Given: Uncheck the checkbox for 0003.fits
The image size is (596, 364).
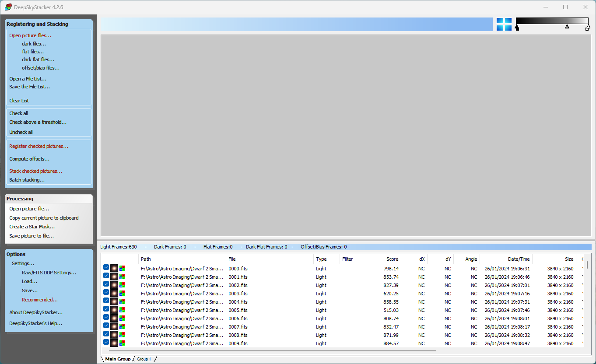Looking at the screenshot, I should (106, 292).
